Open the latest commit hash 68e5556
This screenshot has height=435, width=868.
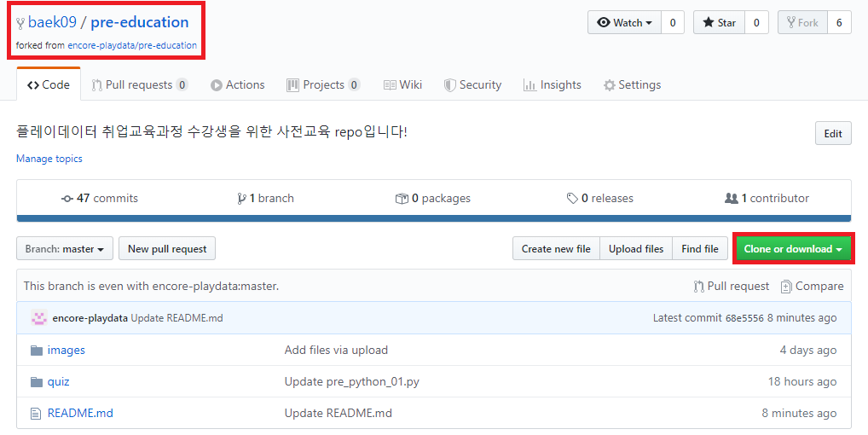pos(744,318)
